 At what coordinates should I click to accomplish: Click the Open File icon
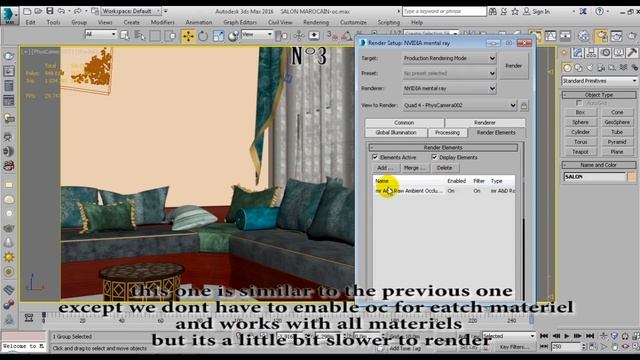click(x=38, y=11)
